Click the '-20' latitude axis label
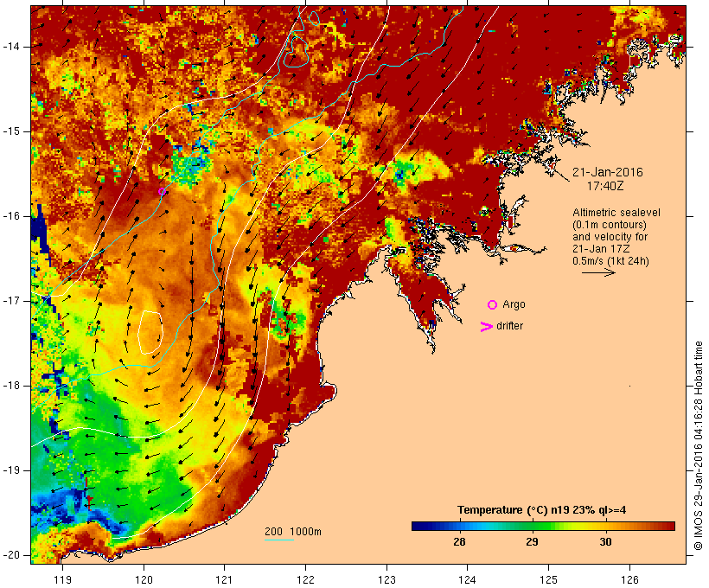 pos(11,555)
